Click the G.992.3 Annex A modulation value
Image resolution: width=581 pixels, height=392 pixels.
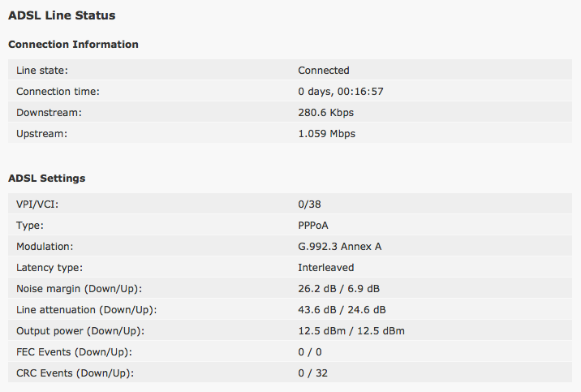[340, 247]
